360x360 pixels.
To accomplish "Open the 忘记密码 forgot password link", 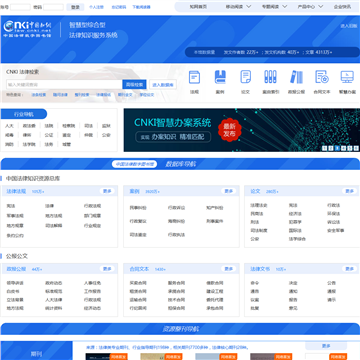I will 119,7.
